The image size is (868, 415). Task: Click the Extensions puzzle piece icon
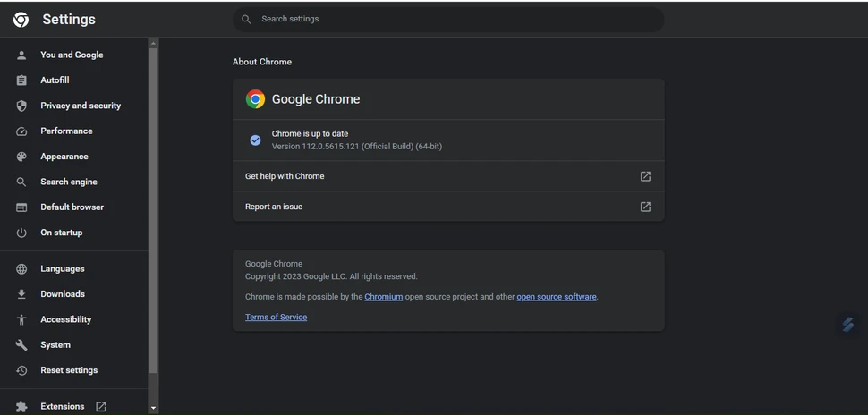coord(21,407)
